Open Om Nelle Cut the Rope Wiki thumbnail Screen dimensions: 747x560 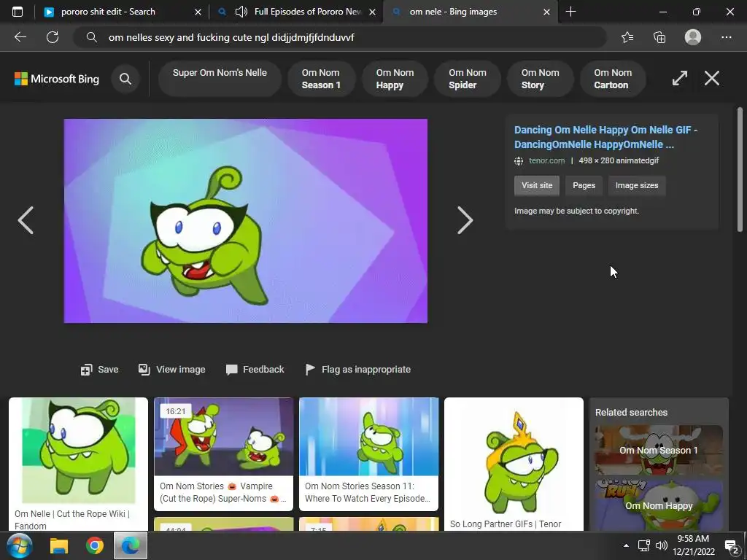pos(79,464)
